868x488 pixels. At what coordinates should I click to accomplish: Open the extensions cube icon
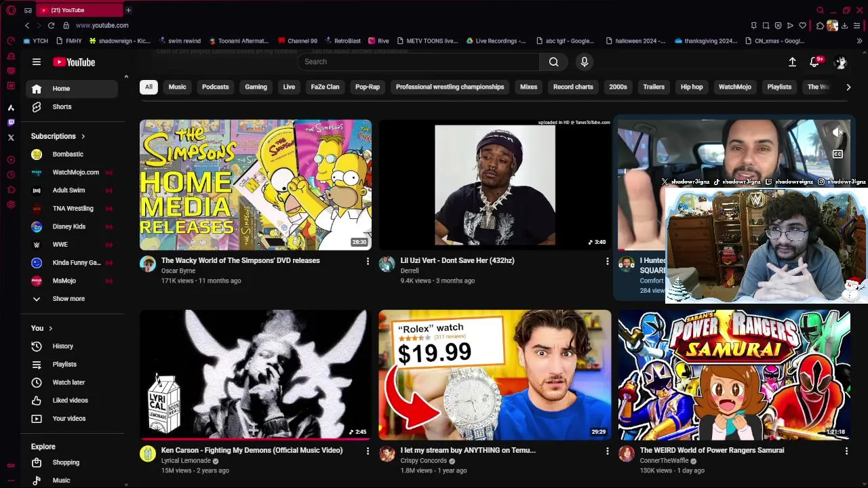pyautogui.click(x=820, y=26)
